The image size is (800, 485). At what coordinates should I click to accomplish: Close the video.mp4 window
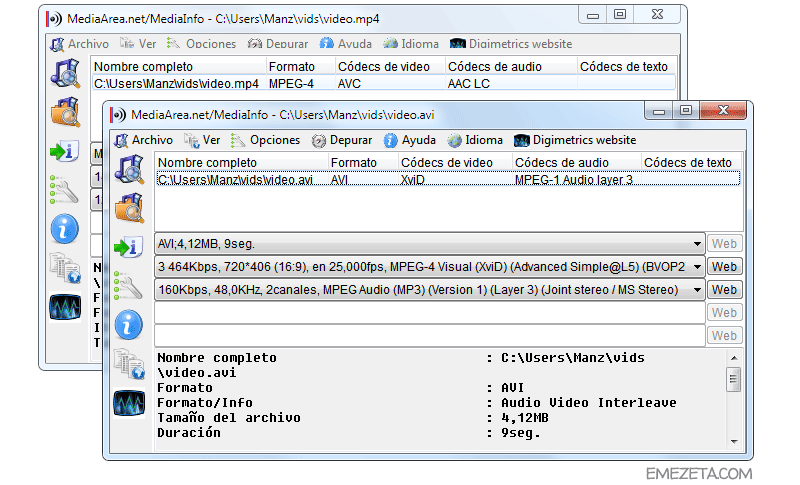657,14
